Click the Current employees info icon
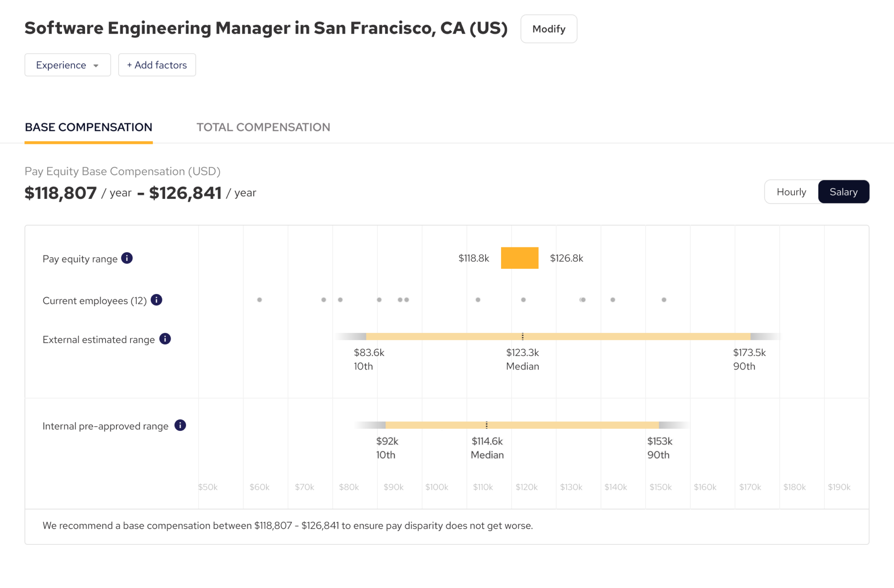894x588 pixels. click(156, 300)
